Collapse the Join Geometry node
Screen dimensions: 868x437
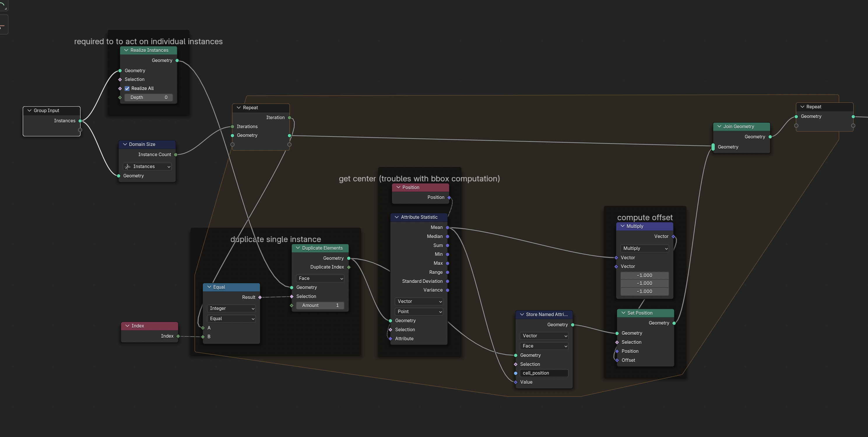(x=719, y=127)
